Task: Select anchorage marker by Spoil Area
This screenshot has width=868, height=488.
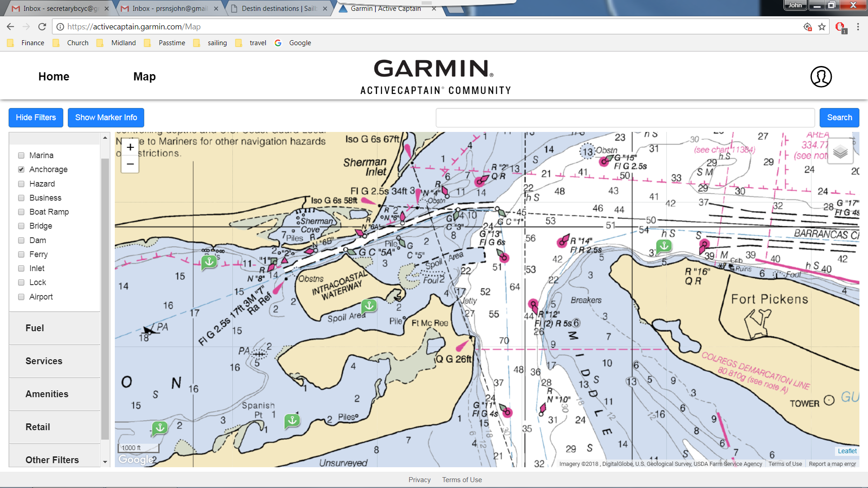Action: 369,306
